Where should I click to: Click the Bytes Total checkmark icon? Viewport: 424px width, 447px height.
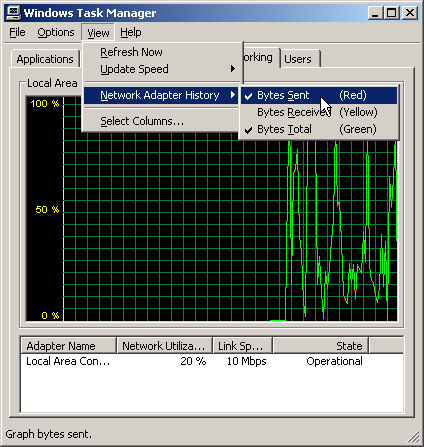click(248, 130)
